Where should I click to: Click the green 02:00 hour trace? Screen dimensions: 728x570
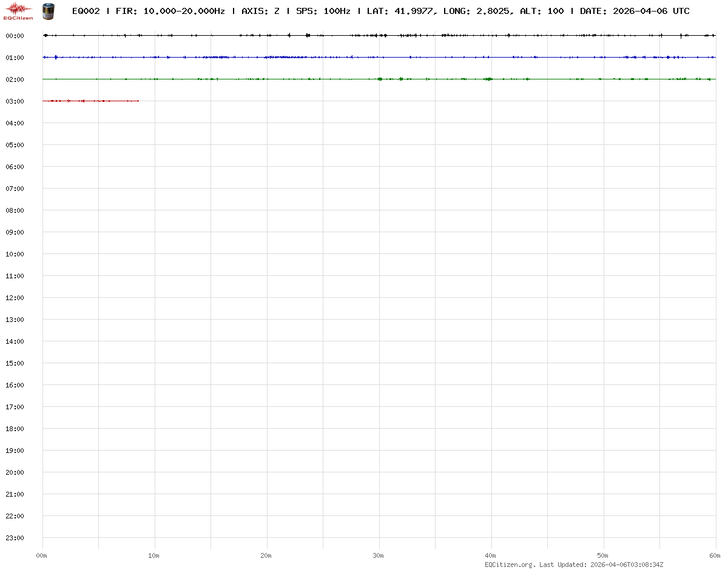[x=364, y=79]
